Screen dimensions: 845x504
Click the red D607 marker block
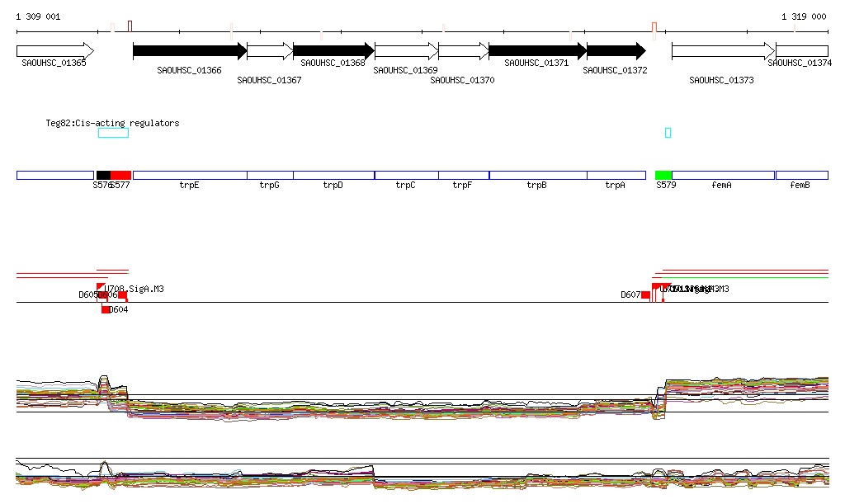[645, 294]
